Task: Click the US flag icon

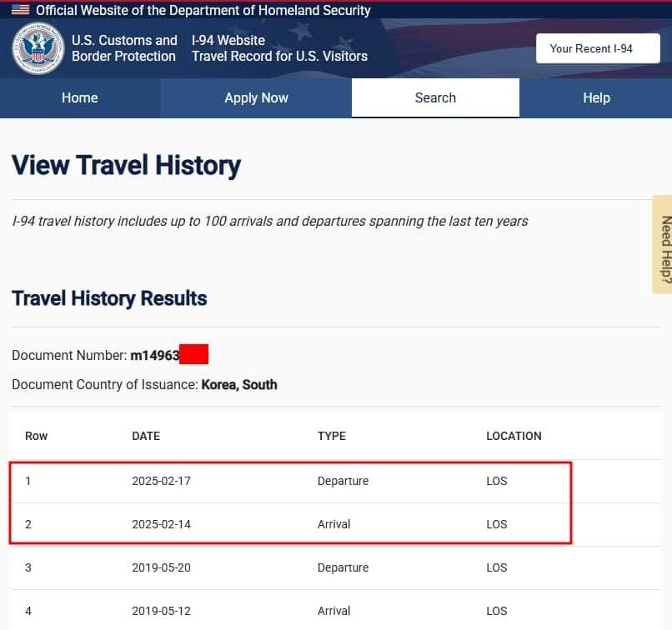Action: (20, 11)
